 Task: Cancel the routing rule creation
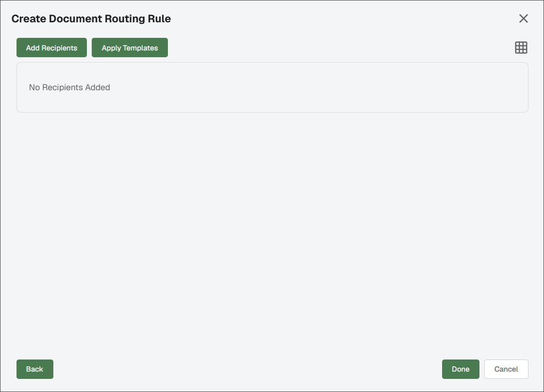506,369
